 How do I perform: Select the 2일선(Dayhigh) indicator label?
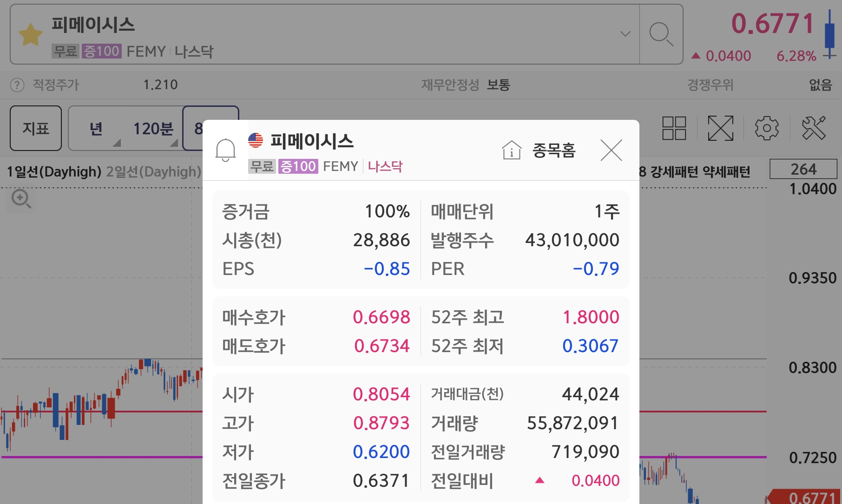[x=153, y=172]
